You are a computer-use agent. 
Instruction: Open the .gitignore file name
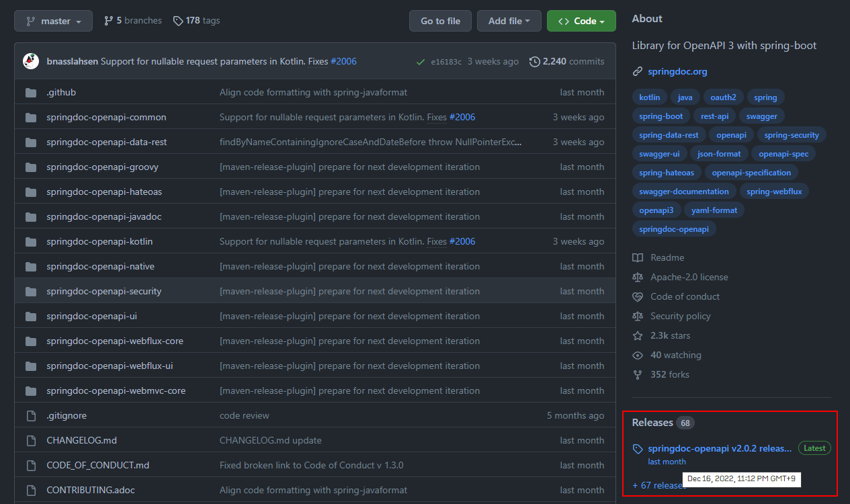coord(67,415)
